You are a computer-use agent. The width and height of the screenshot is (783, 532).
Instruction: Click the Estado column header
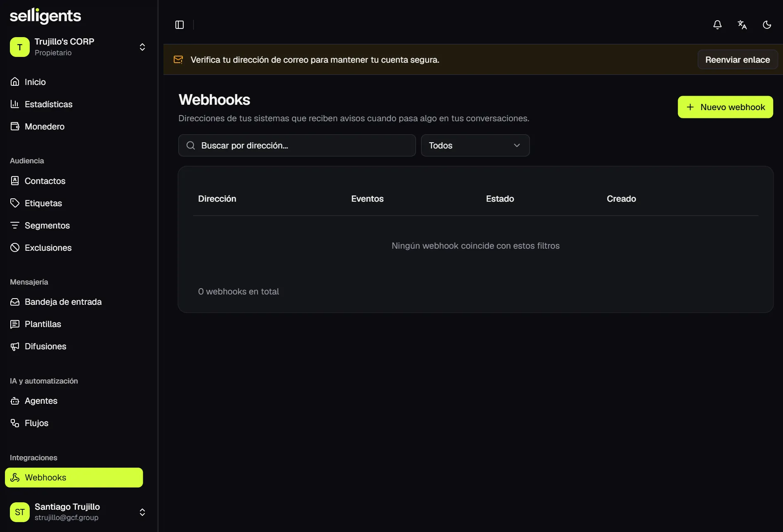coord(500,199)
